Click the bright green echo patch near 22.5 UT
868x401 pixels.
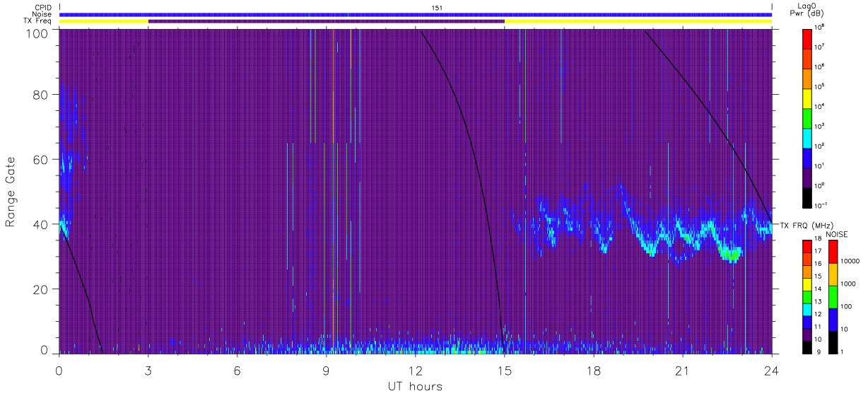[x=731, y=253]
